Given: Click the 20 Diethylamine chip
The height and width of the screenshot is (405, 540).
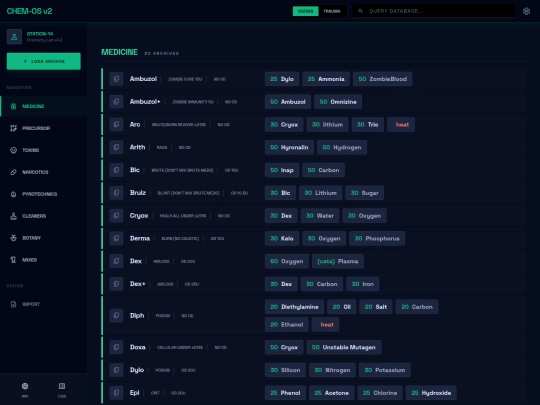Looking at the screenshot, I should (294, 307).
